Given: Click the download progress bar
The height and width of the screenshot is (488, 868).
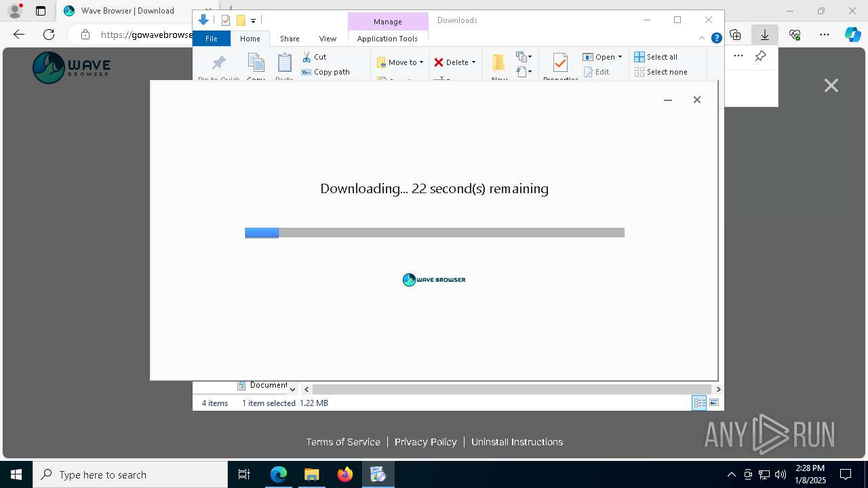Looking at the screenshot, I should [435, 232].
